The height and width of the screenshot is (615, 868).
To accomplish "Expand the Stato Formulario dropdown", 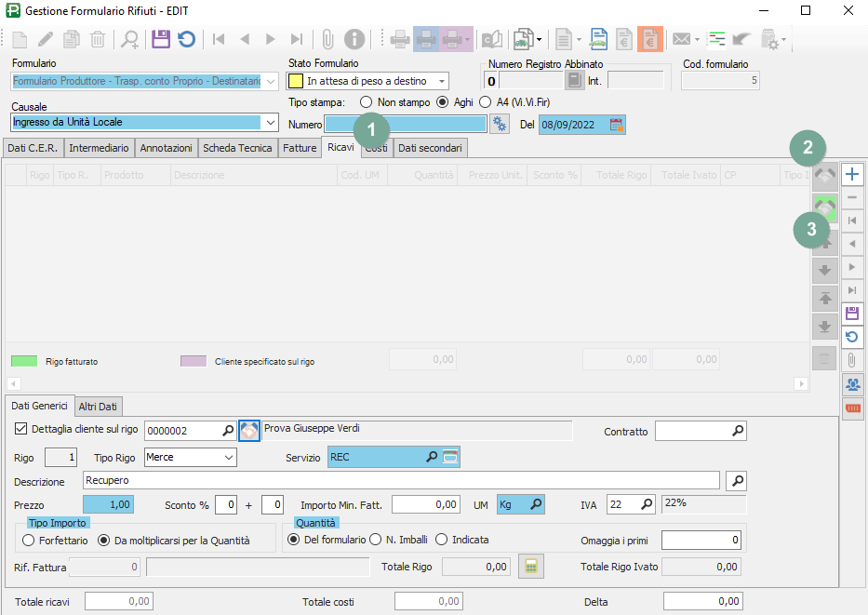I will [x=441, y=82].
